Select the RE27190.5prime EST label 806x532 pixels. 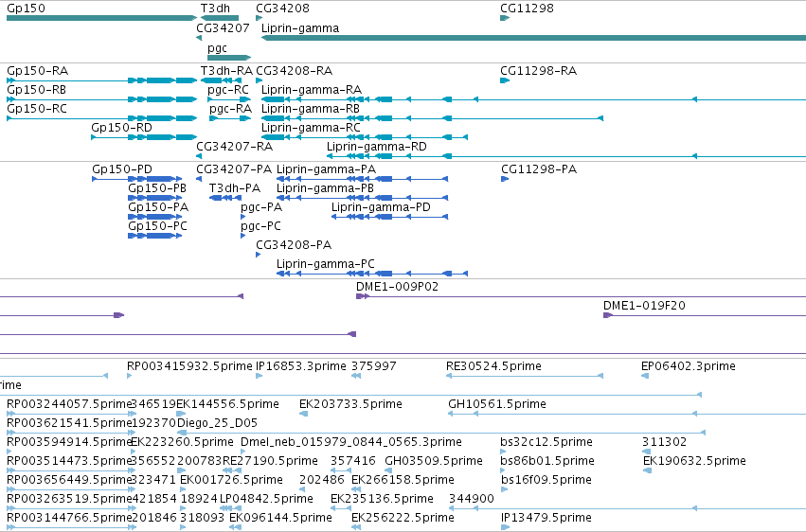click(x=270, y=461)
